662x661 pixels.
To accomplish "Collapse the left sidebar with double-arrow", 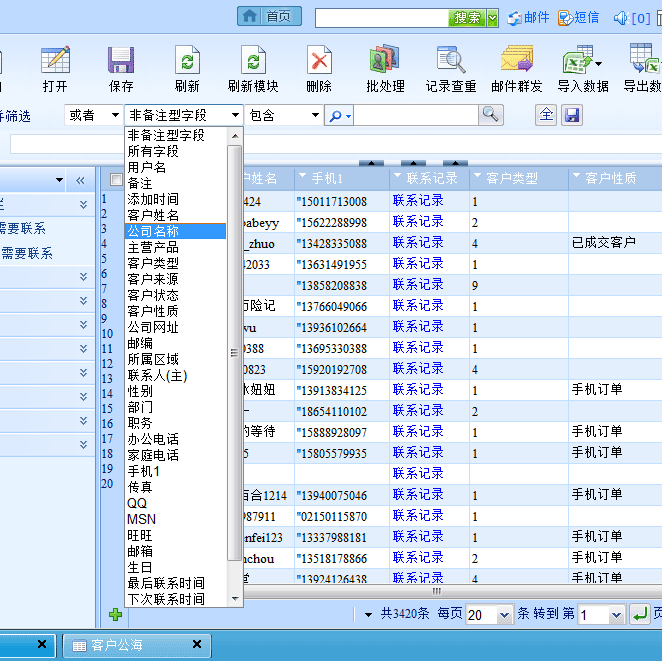I will click(x=80, y=180).
